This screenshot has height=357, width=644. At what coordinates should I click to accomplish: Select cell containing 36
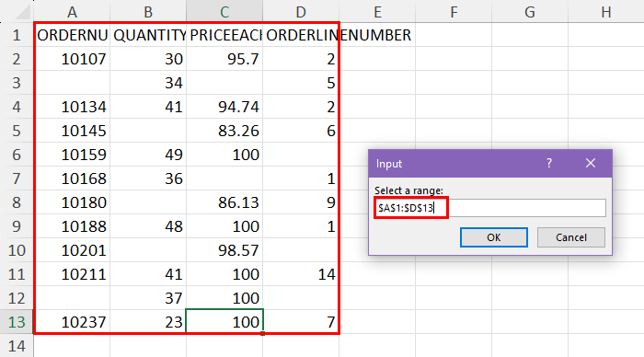[x=148, y=178]
